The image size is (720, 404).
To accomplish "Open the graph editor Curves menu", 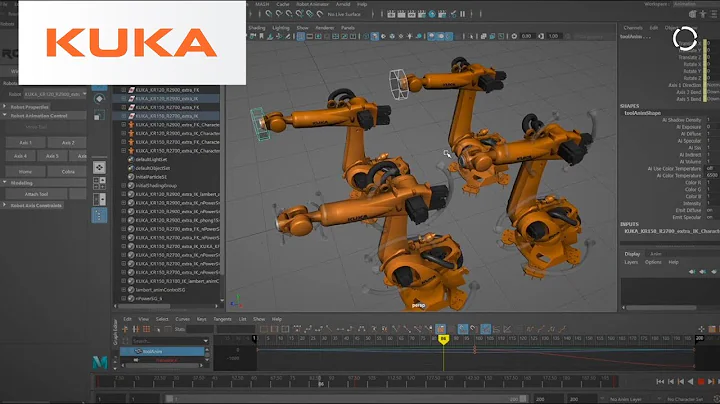I will (x=182, y=319).
